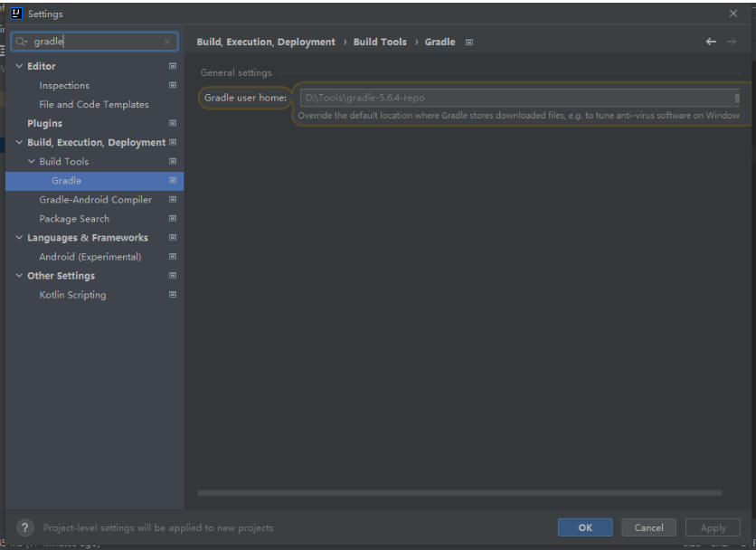Select Android (Experimental) settings

click(x=90, y=257)
